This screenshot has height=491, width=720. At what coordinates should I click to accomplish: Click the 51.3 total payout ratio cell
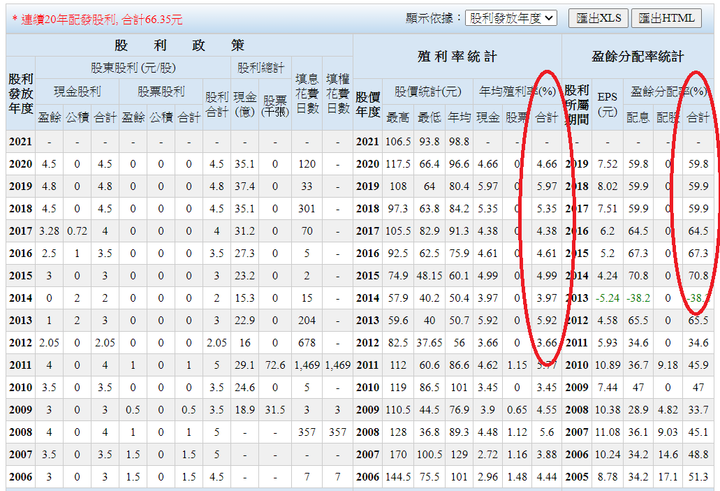coord(698,477)
